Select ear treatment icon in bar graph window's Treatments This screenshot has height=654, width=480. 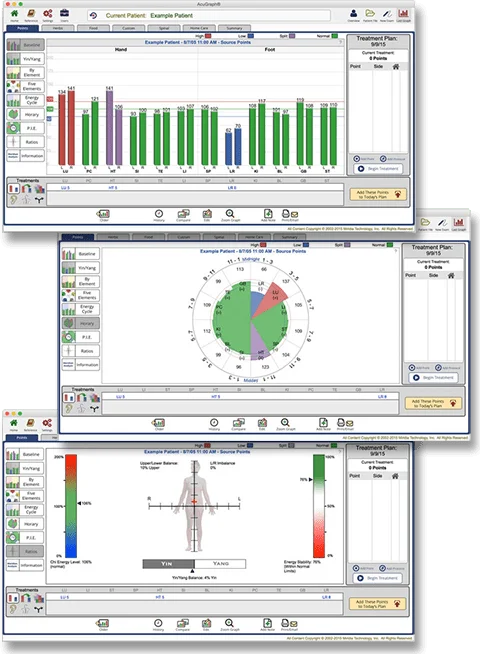click(x=14, y=200)
